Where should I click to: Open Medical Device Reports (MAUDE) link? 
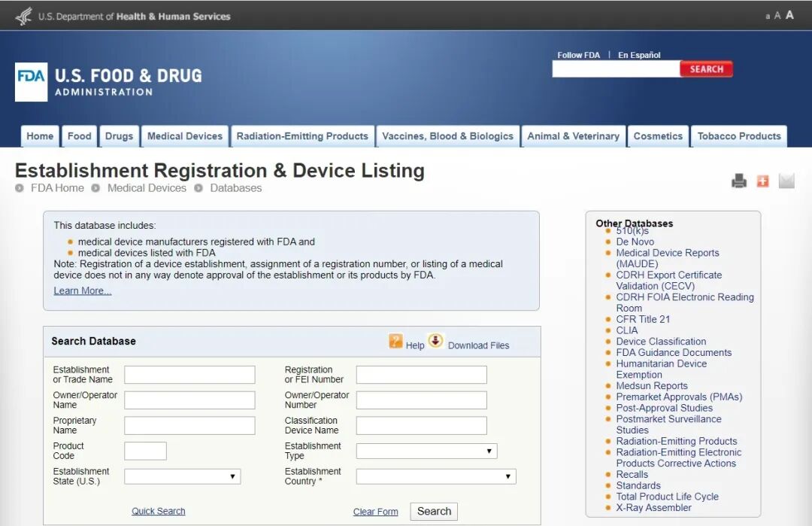[x=668, y=258]
